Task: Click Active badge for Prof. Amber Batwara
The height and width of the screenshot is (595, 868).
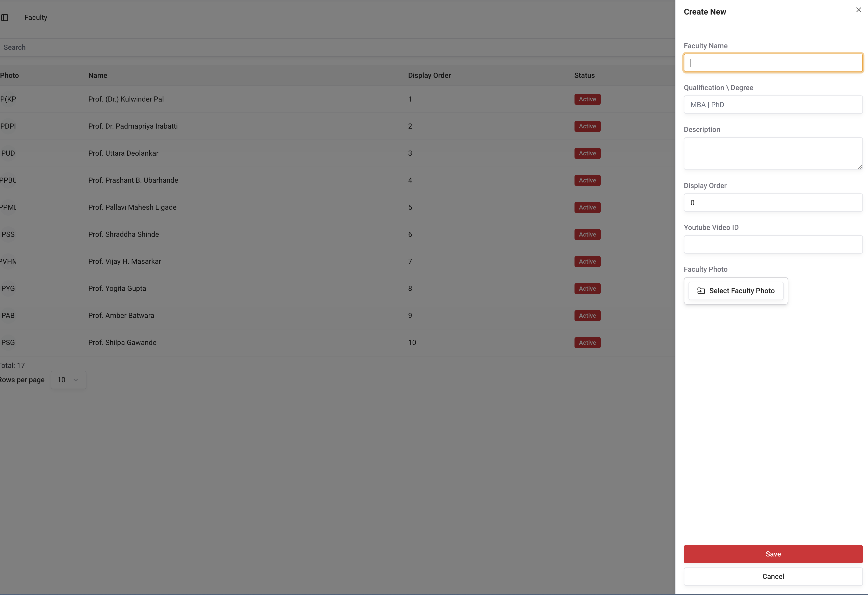Action: (587, 315)
